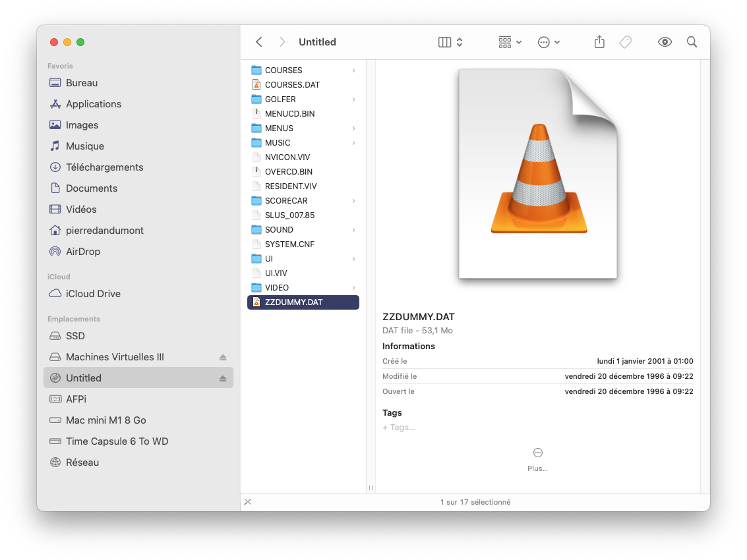Image resolution: width=747 pixels, height=560 pixels.
Task: Open Réseau in the sidebar
Action: point(138,462)
